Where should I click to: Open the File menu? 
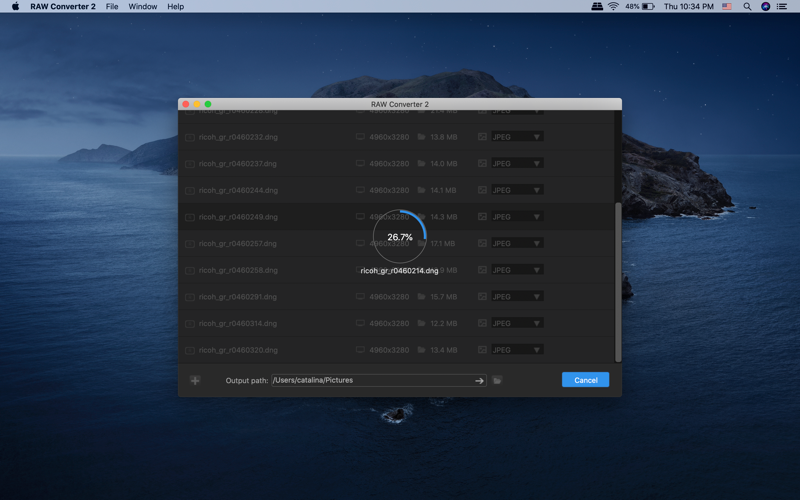112,7
